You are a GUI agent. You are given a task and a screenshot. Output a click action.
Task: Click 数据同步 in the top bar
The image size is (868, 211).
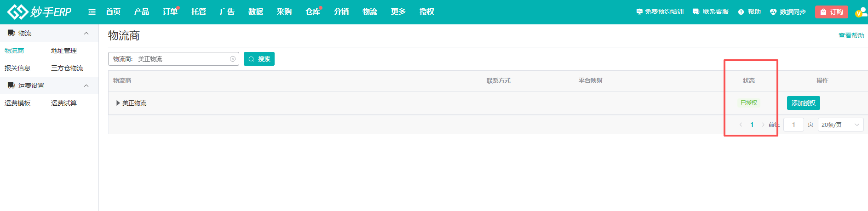point(788,12)
